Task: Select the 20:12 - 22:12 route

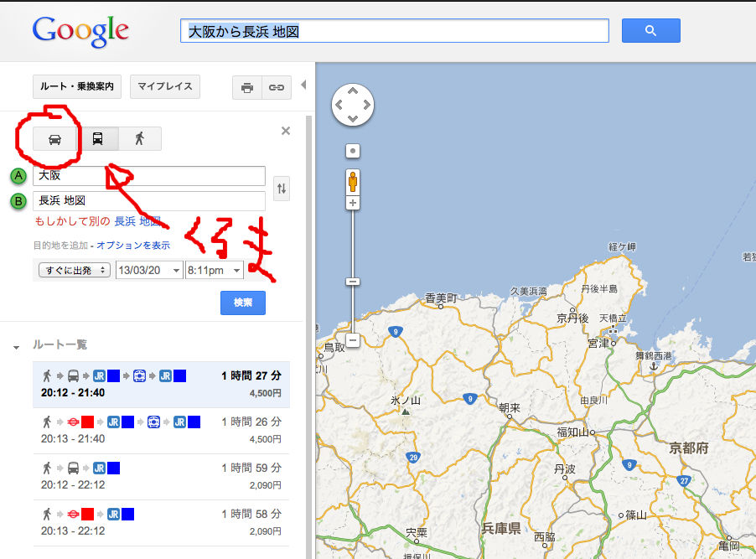Action: (x=161, y=477)
